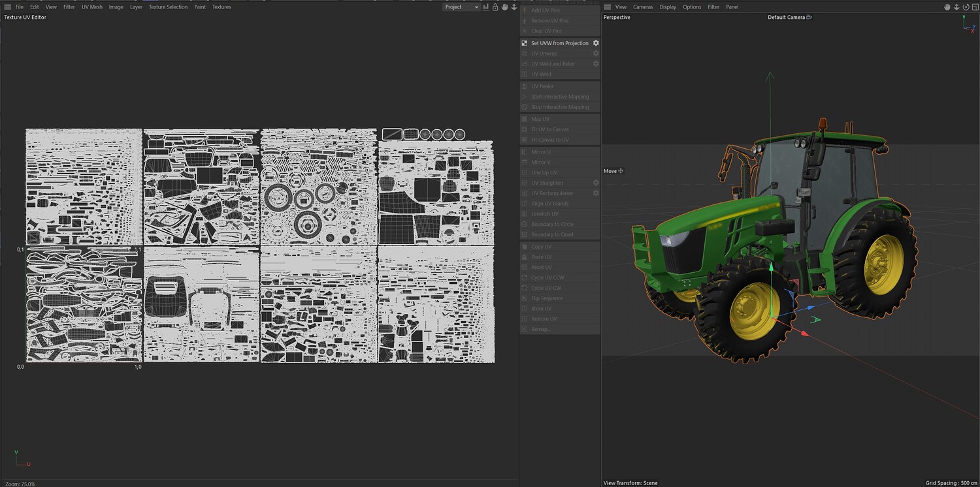Open the Texture UV Editor hamburger menu
Image resolution: width=980 pixels, height=487 pixels.
pos(7,7)
